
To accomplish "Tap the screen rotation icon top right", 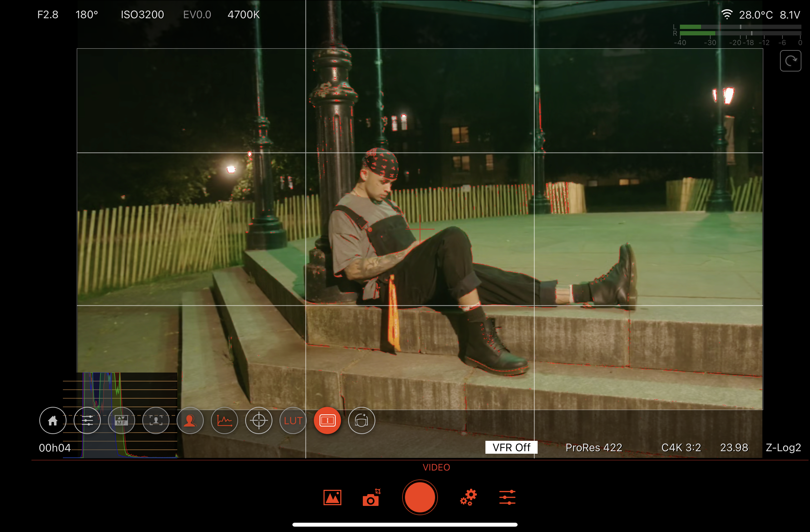I will point(790,60).
